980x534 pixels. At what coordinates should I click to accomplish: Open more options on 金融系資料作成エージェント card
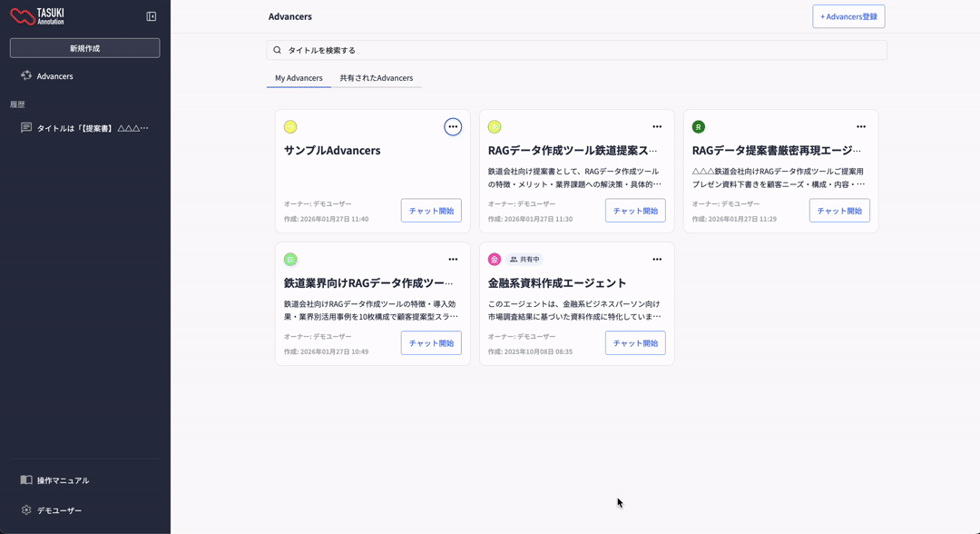[657, 260]
